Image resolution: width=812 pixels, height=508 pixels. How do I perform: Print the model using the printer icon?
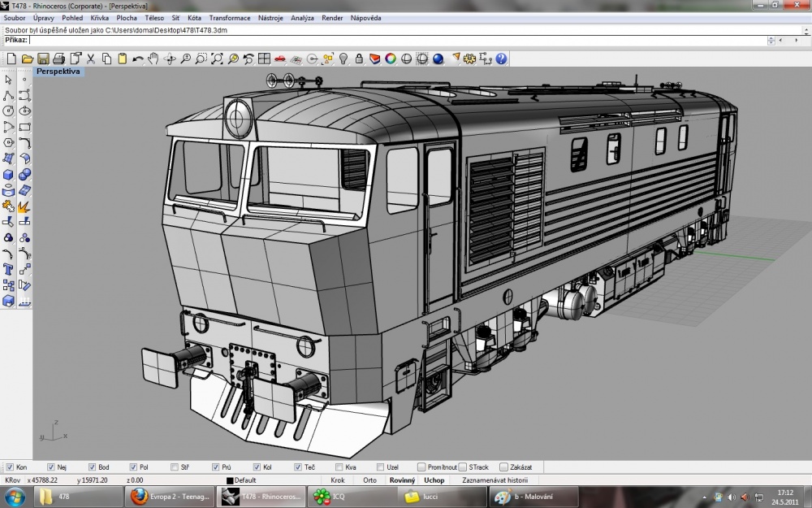59,59
